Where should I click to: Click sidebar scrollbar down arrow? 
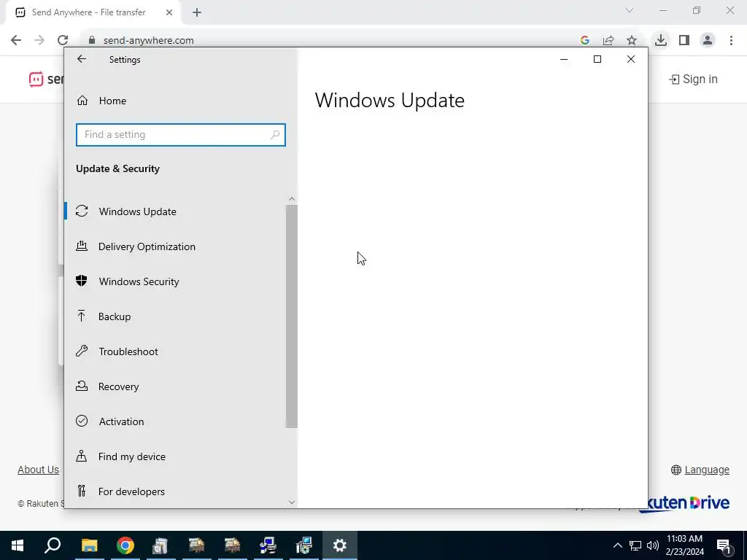(x=292, y=502)
